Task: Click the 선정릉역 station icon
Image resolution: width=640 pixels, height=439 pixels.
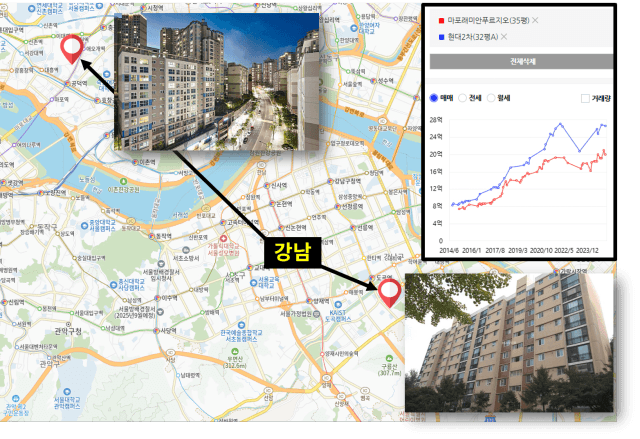Action: (338, 207)
